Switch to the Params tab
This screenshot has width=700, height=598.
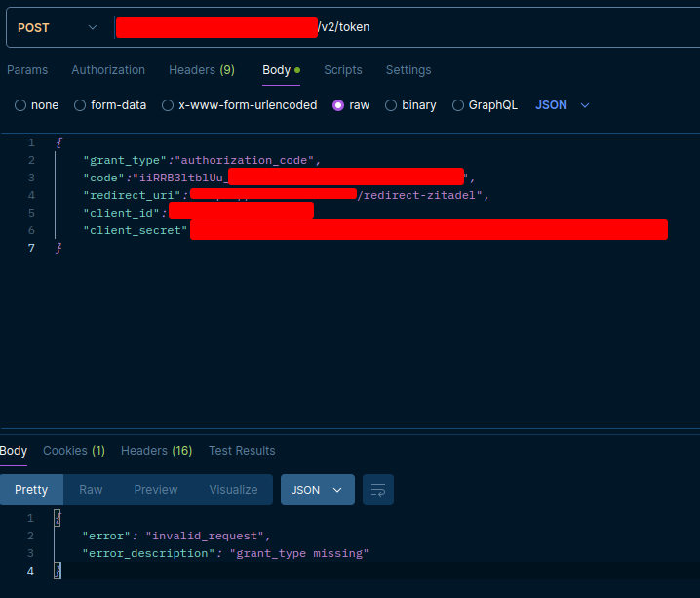pyautogui.click(x=27, y=70)
